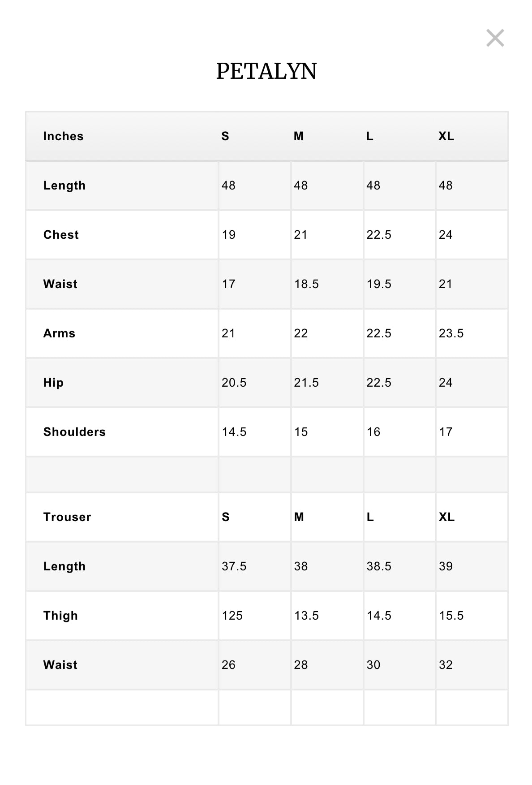Screen dimensions: 532x785
Task: Click Shoulders value 14.5 for size S
Action: [x=234, y=432]
